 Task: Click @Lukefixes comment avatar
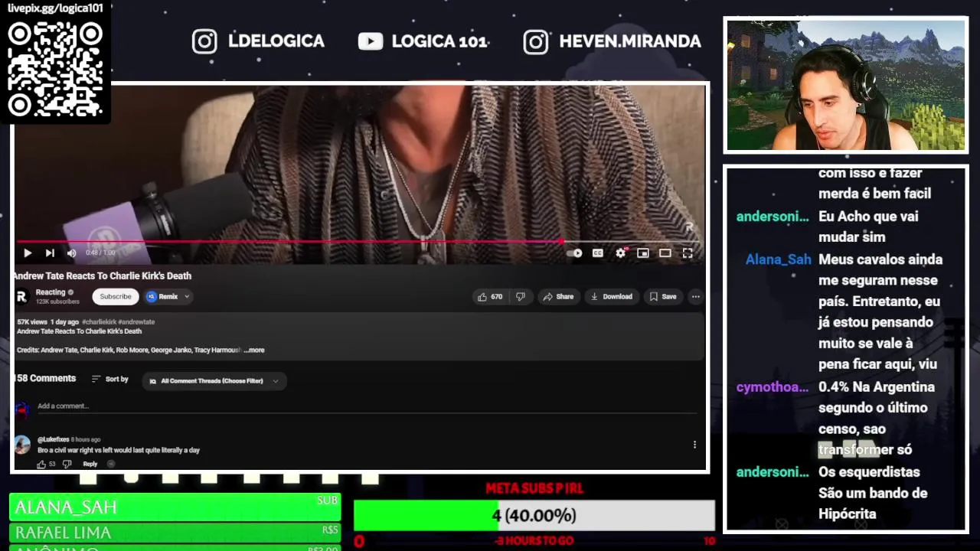[x=22, y=444]
